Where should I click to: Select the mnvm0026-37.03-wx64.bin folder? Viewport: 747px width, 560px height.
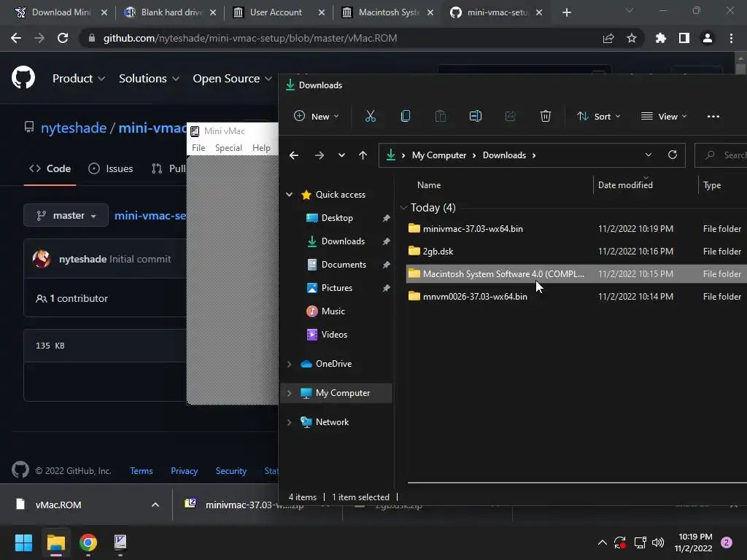click(x=576, y=297)
